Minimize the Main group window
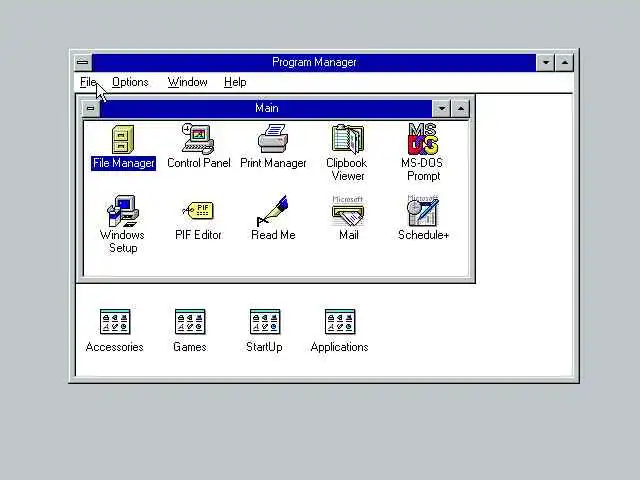Viewport: 640px width, 480px height. point(442,109)
